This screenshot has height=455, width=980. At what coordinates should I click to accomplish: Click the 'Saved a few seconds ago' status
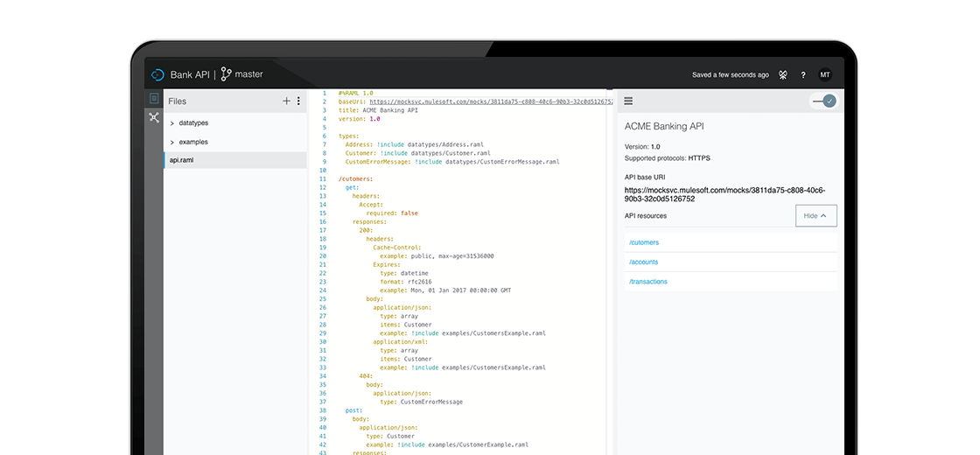click(x=730, y=75)
